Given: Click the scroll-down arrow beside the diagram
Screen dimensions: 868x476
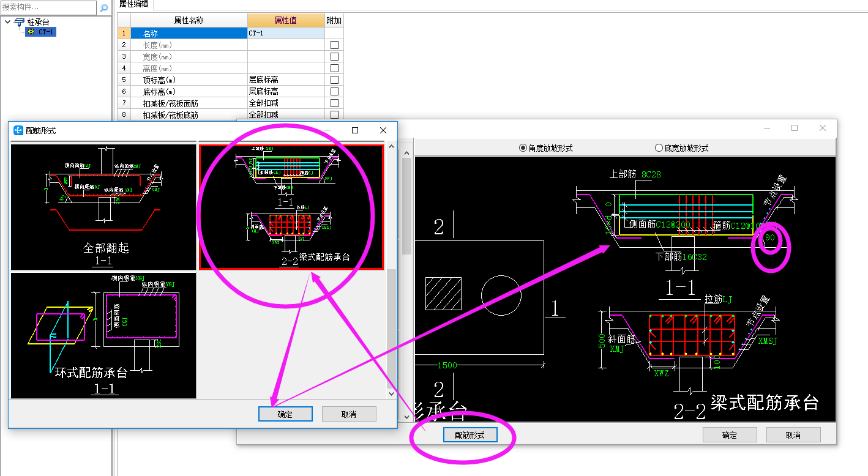Looking at the screenshot, I should coord(407,417).
